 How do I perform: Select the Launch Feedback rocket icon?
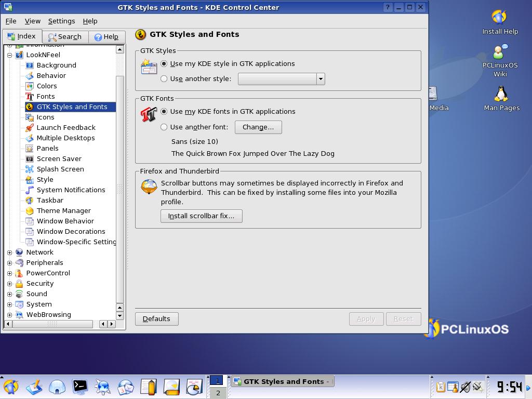point(30,128)
